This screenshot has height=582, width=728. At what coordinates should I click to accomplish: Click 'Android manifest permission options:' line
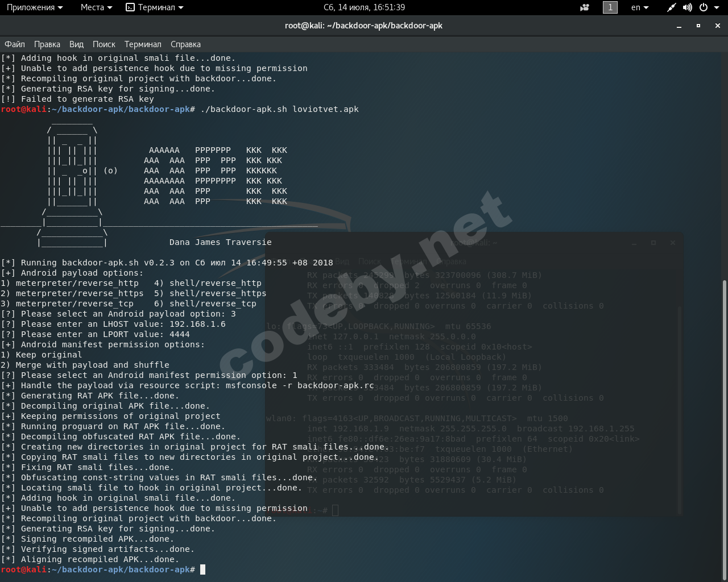pos(103,344)
